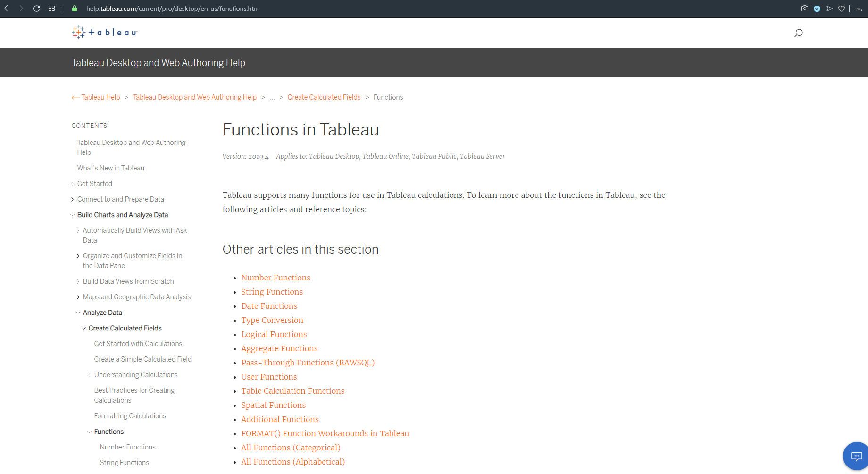The width and height of the screenshot is (868, 474).
Task: Open the chat support bubble
Action: pos(856,456)
